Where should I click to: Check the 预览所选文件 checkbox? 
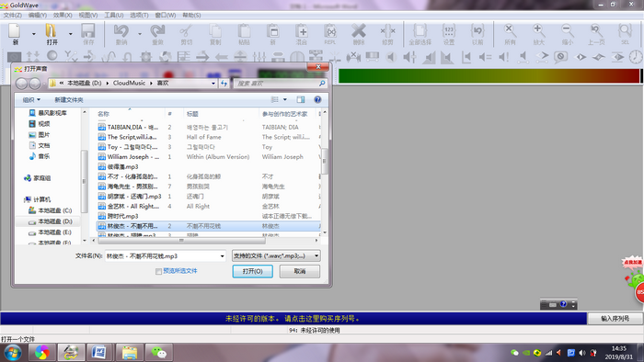[158, 271]
